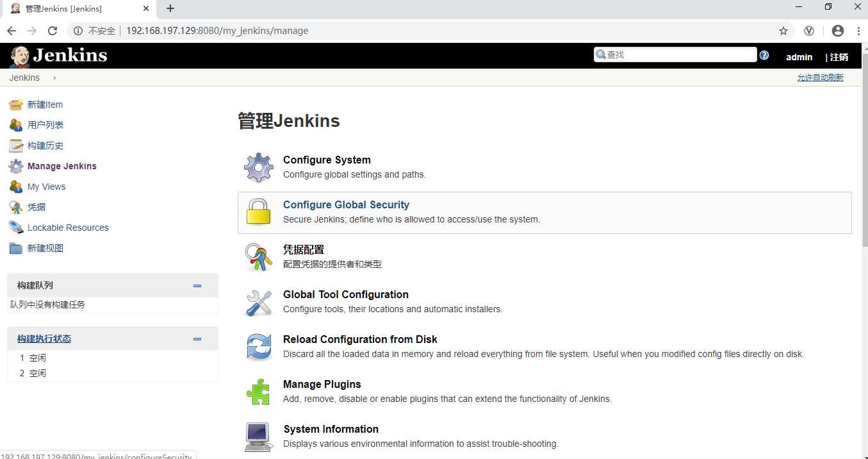868x459 pixels.
Task: Click the 构建历史 notepad icon
Action: tap(16, 146)
